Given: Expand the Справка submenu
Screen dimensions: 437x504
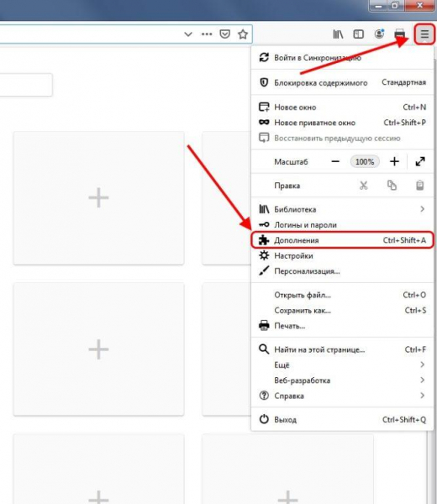Looking at the screenshot, I should click(x=343, y=396).
